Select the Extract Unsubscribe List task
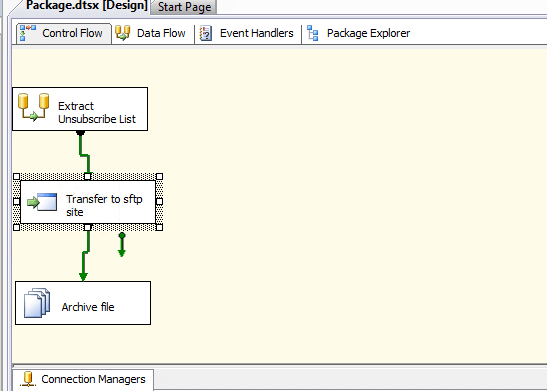Viewport: 547px width, 391px height. (x=80, y=109)
